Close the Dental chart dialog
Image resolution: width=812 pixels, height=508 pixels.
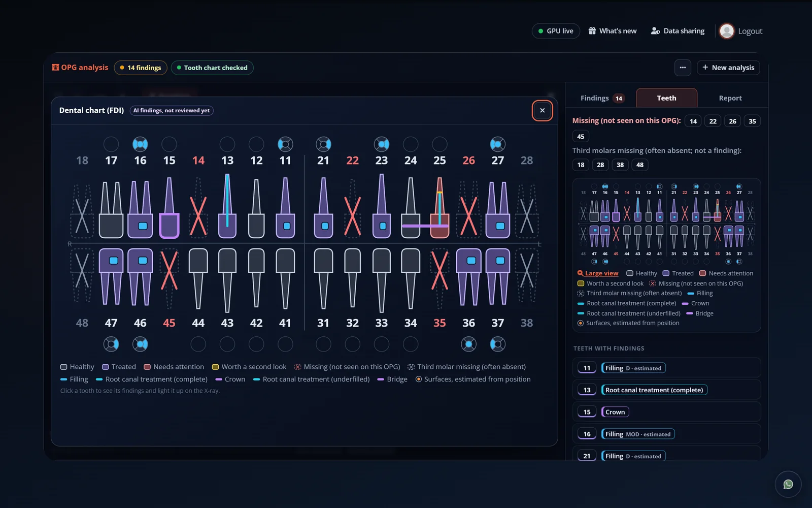542,110
